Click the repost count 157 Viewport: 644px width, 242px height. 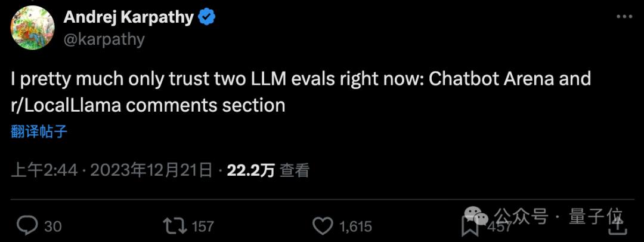[x=203, y=226]
